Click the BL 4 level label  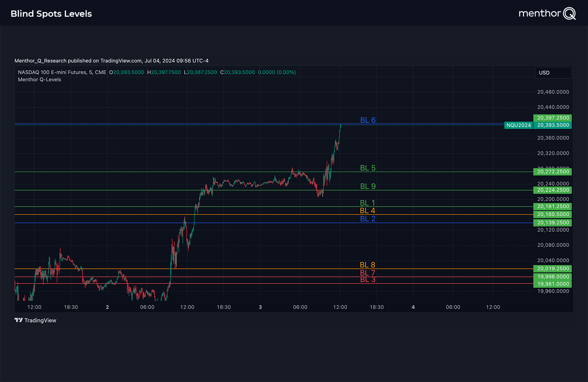pyautogui.click(x=367, y=210)
